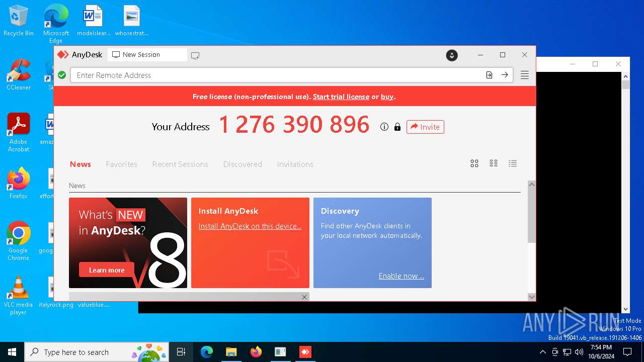Image resolution: width=644 pixels, height=362 pixels.
Task: Select the address number 1 276 390 896
Action: (294, 125)
